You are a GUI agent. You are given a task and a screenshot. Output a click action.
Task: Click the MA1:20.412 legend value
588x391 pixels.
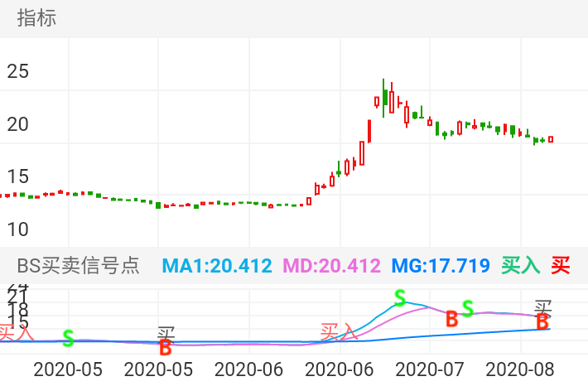click(x=217, y=266)
